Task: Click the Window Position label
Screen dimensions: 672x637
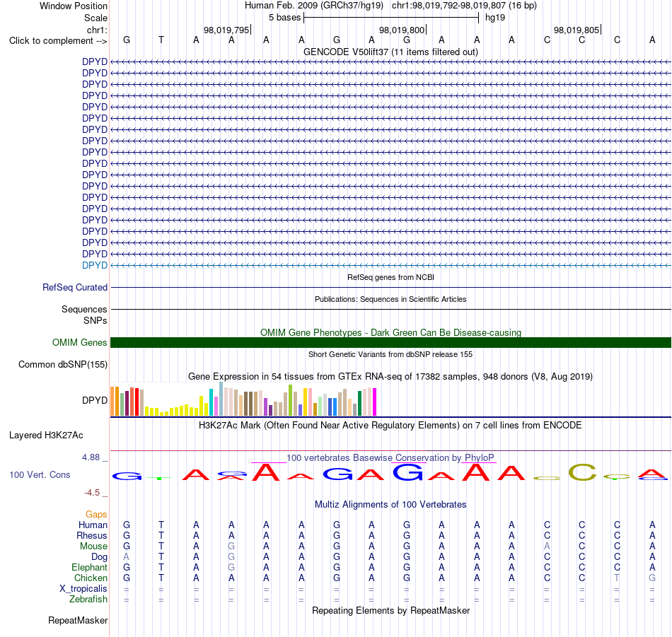Action: pyautogui.click(x=74, y=6)
